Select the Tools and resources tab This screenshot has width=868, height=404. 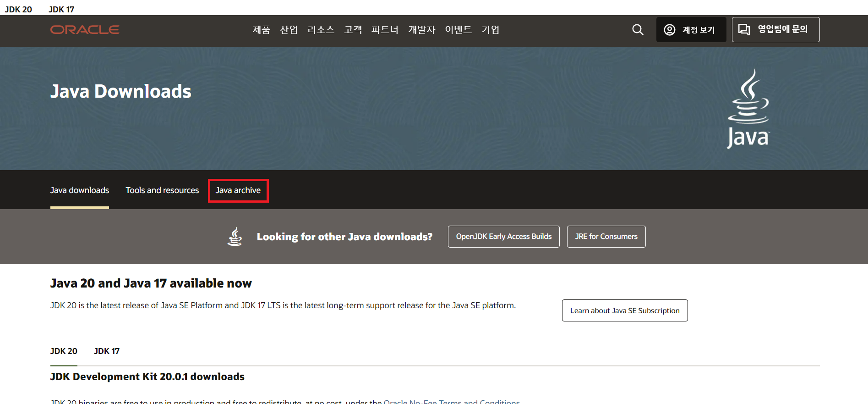[162, 190]
